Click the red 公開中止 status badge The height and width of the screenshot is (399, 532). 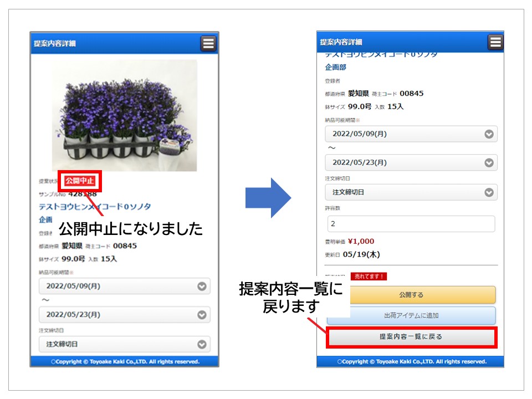80,181
